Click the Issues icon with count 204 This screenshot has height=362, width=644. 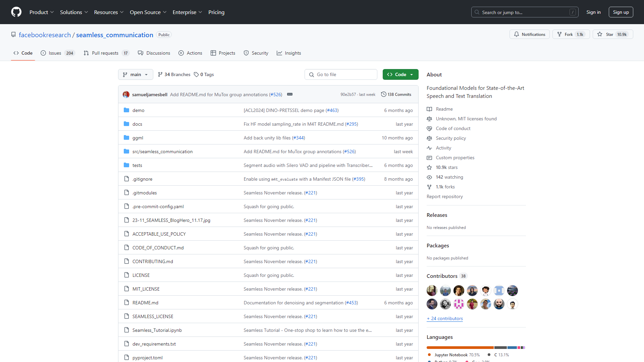coord(57,53)
